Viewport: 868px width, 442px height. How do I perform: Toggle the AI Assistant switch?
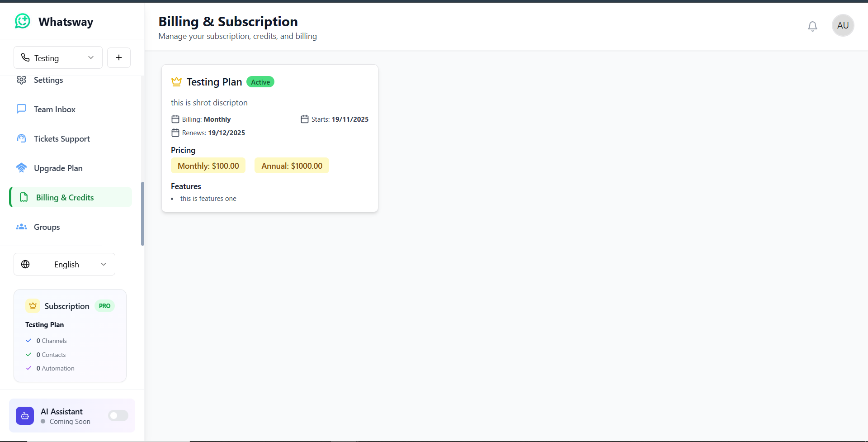click(118, 415)
